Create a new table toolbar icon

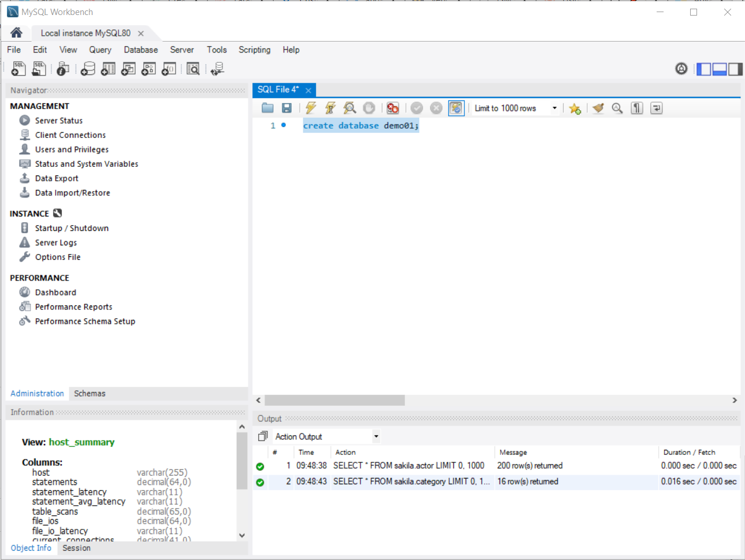108,69
